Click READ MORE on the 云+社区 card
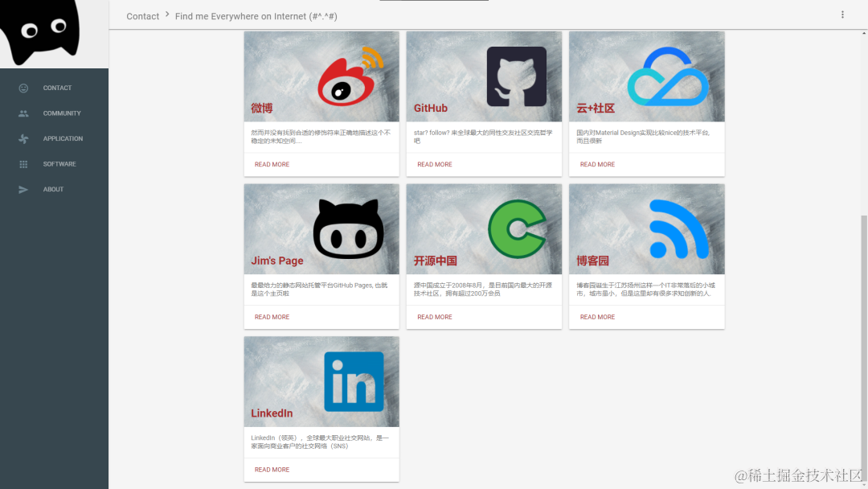The height and width of the screenshot is (489, 868). coord(597,165)
